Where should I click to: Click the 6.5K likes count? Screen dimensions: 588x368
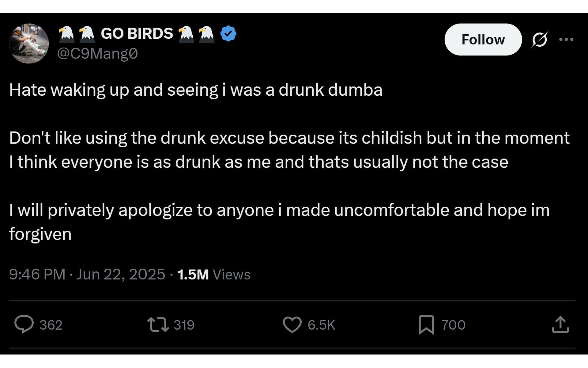(x=321, y=325)
